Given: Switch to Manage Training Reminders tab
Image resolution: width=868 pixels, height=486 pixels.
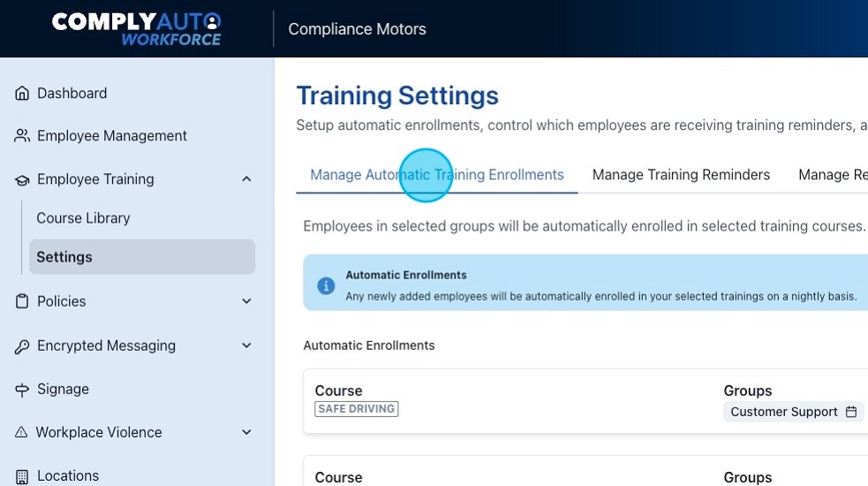Looking at the screenshot, I should coord(681,175).
